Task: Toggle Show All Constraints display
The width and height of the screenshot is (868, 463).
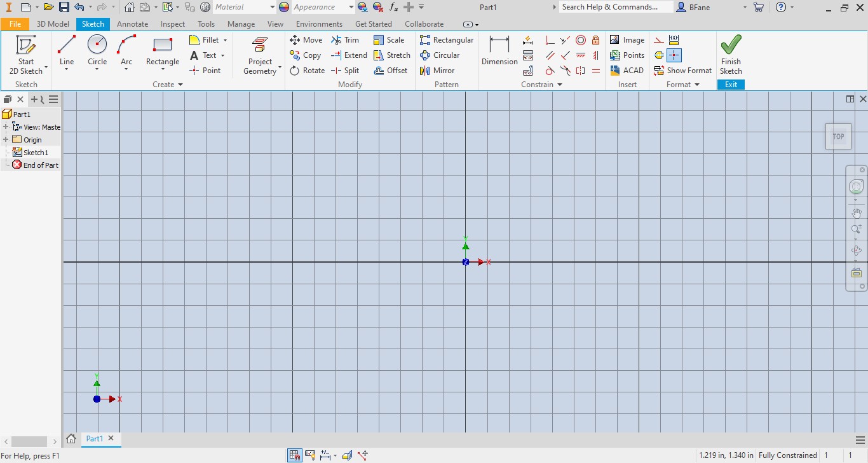Action: coord(311,455)
